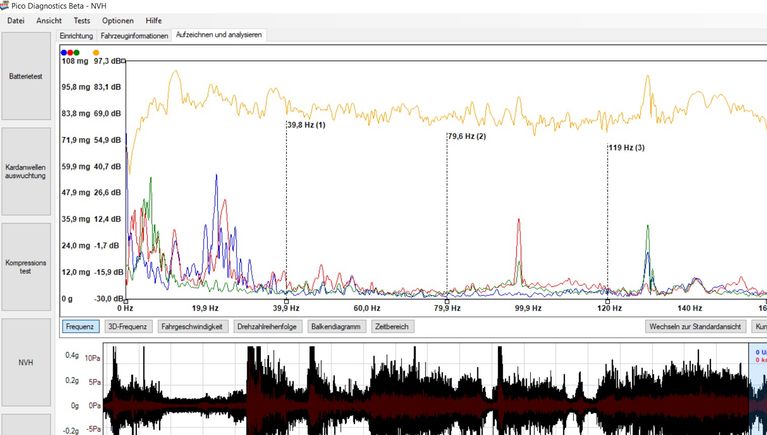Viewport: 767px width, 435px height.
Task: Click the 0 Hz axis handle
Action: click(126, 301)
